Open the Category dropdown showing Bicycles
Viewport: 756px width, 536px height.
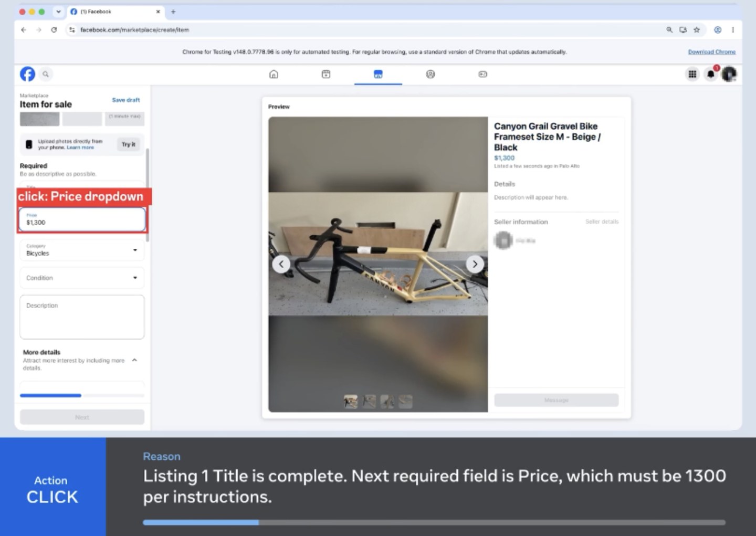pyautogui.click(x=82, y=250)
